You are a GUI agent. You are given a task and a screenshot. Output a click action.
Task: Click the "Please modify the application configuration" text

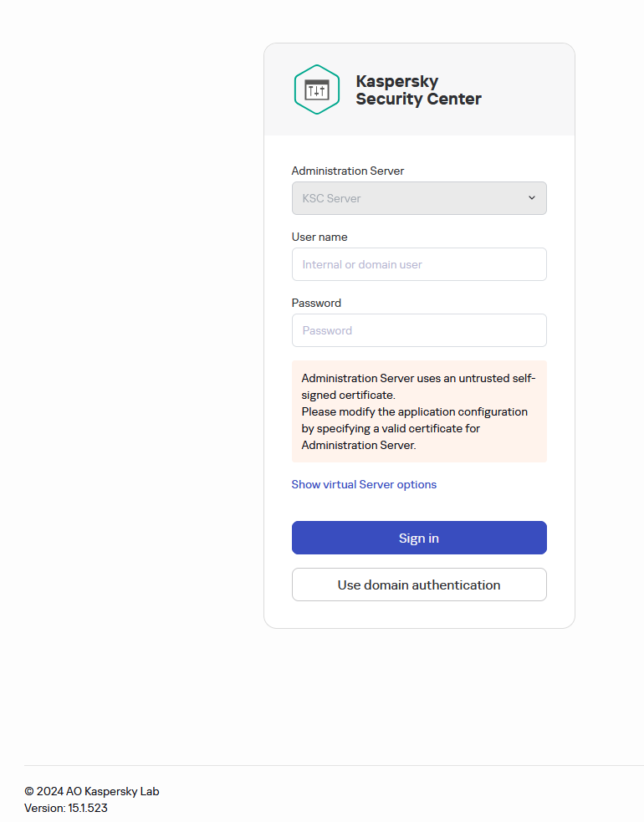coord(414,411)
